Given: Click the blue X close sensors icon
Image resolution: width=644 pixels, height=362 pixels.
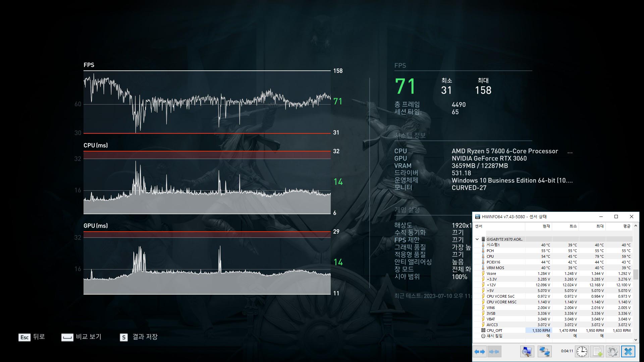Looking at the screenshot, I should [628, 352].
